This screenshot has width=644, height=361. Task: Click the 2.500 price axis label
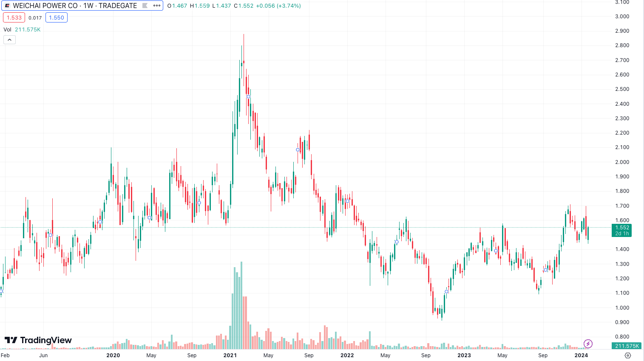[622, 89]
